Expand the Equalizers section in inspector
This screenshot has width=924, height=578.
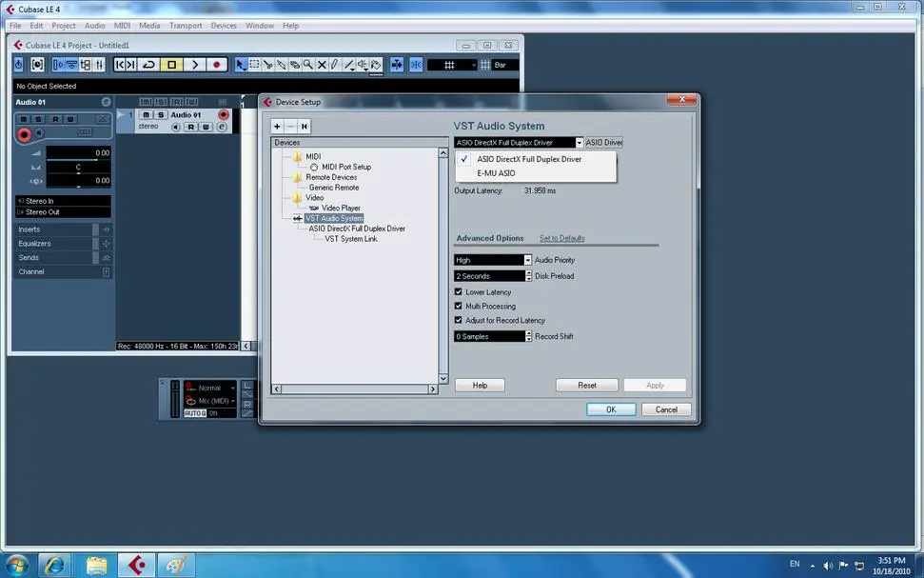[x=34, y=244]
